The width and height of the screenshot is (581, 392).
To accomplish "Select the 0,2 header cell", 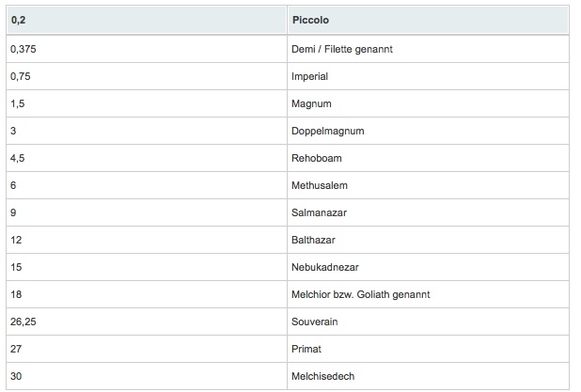I will (147, 20).
